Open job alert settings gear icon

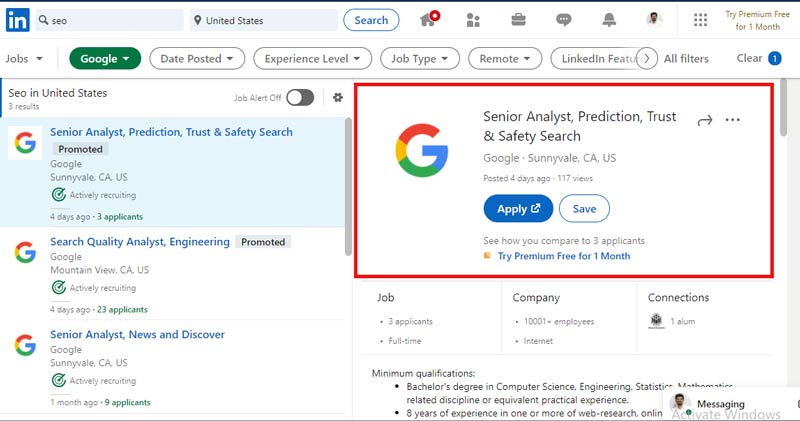click(x=338, y=98)
